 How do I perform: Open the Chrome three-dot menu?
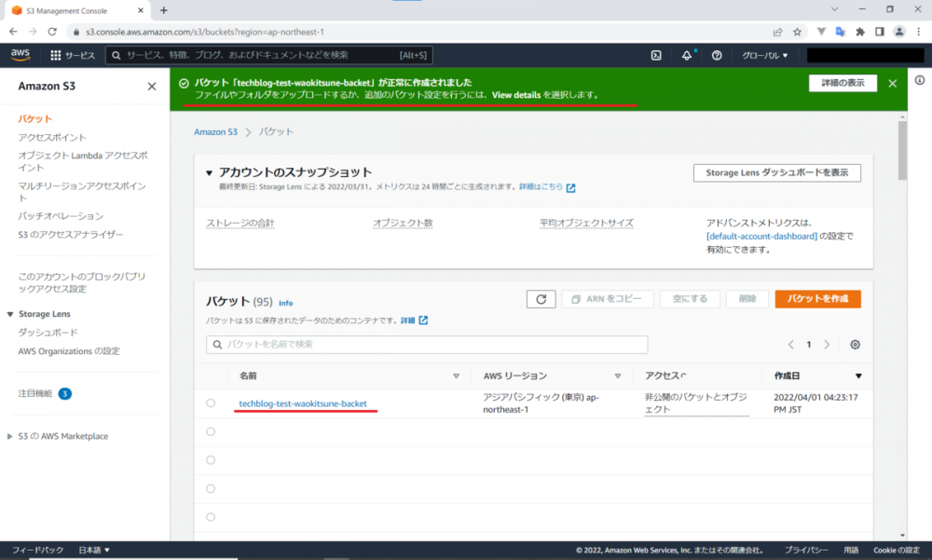pyautogui.click(x=918, y=32)
